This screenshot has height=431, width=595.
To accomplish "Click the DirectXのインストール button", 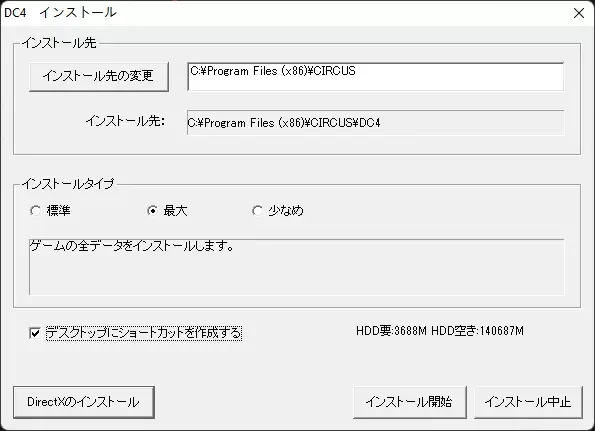I will [x=83, y=402].
